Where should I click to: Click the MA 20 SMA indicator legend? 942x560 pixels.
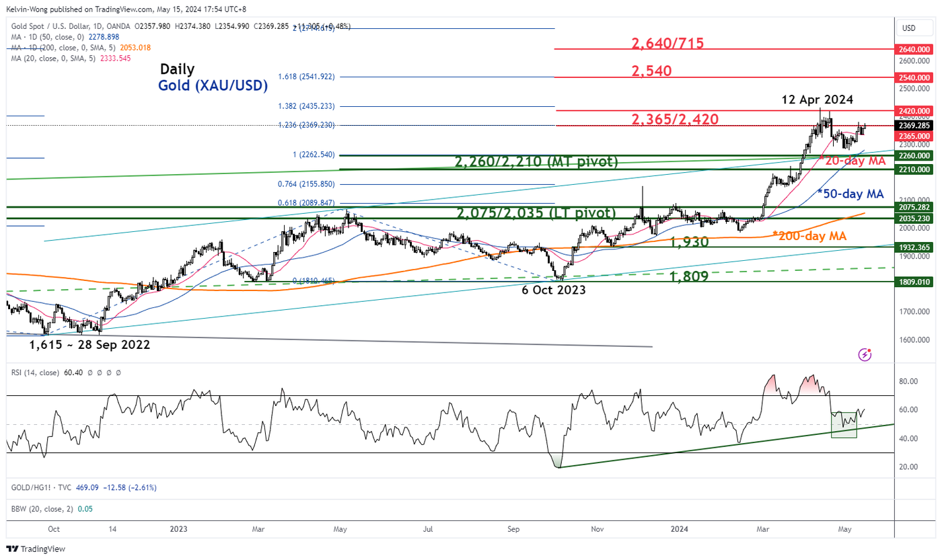click(69, 58)
